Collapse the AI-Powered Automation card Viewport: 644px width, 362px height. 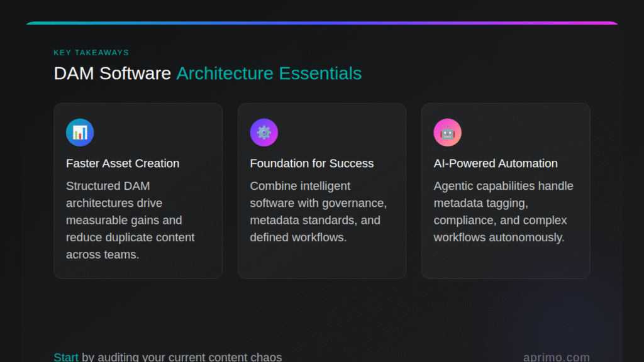click(503, 212)
